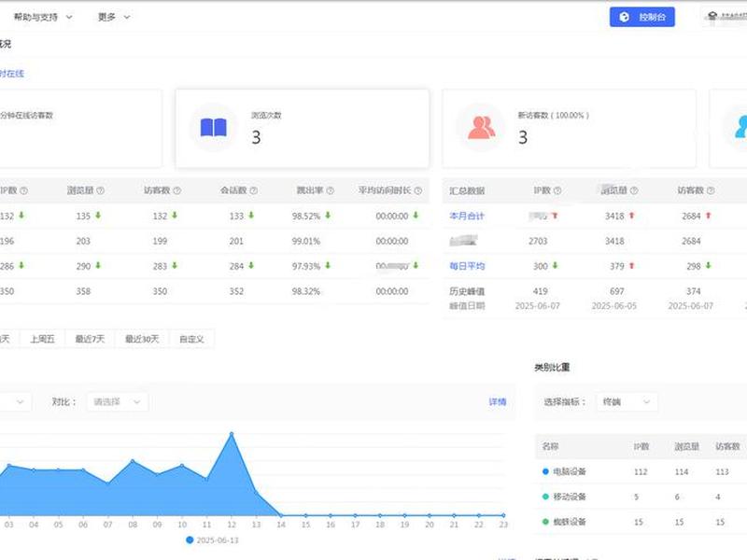Switch to the 最近30天 tab

click(142, 339)
